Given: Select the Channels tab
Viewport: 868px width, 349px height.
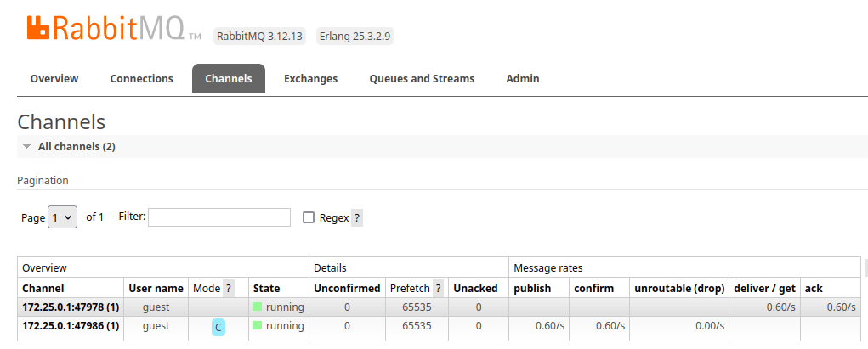Looking at the screenshot, I should (229, 78).
